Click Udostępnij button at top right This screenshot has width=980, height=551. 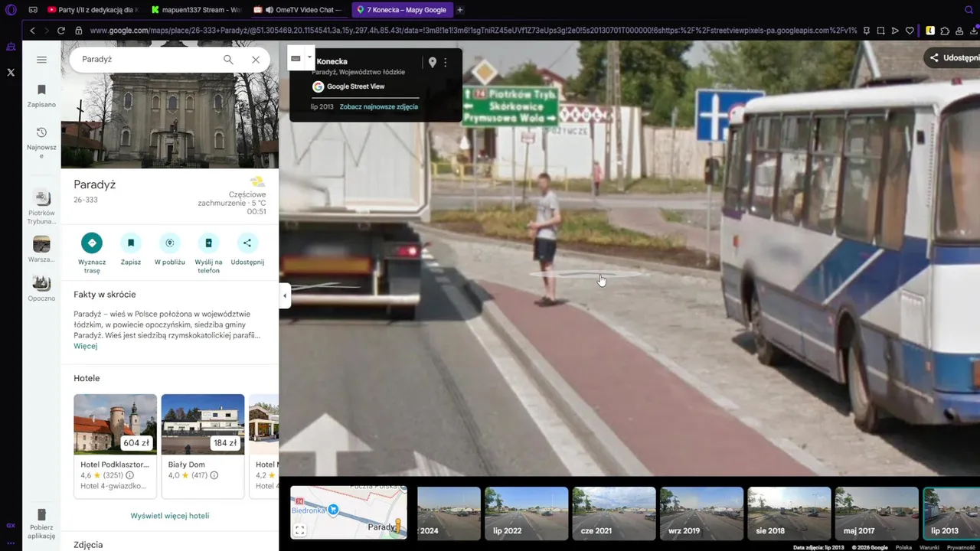pyautogui.click(x=952, y=57)
